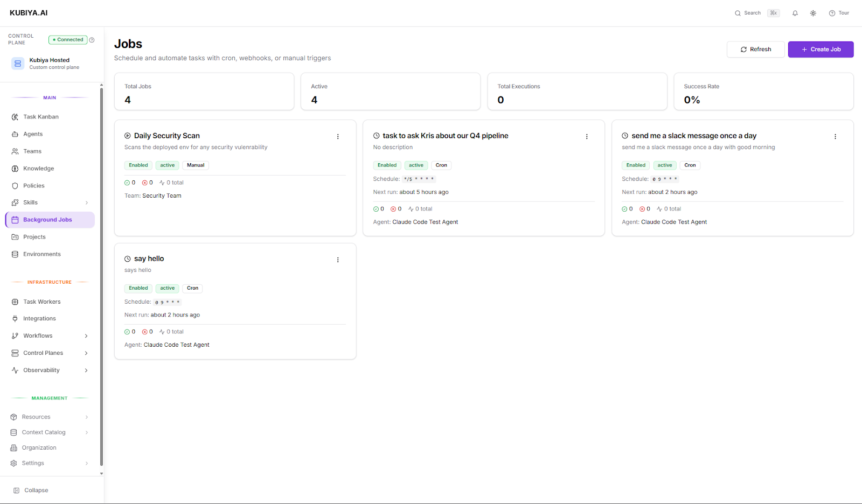The image size is (862, 504).
Task: Open the options menu on Daily Security Scan card
Action: (338, 136)
